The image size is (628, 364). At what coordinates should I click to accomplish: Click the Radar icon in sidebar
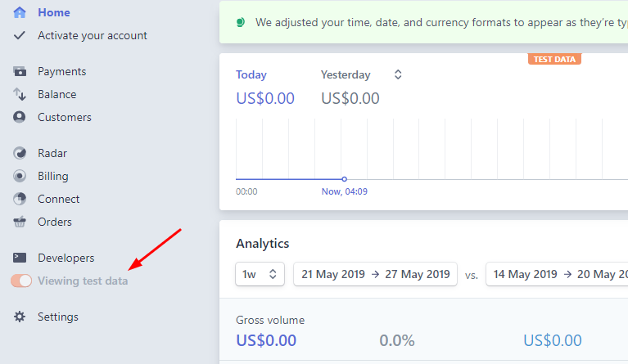click(x=20, y=154)
